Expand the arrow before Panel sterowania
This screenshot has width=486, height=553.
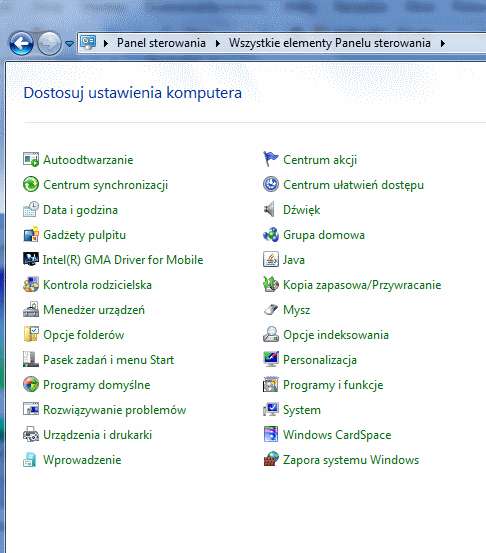(x=105, y=43)
